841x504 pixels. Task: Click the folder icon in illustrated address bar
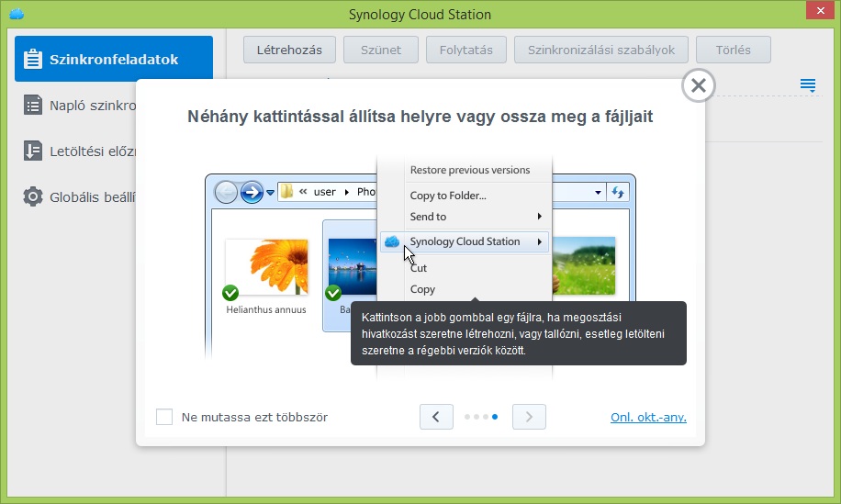pos(287,192)
